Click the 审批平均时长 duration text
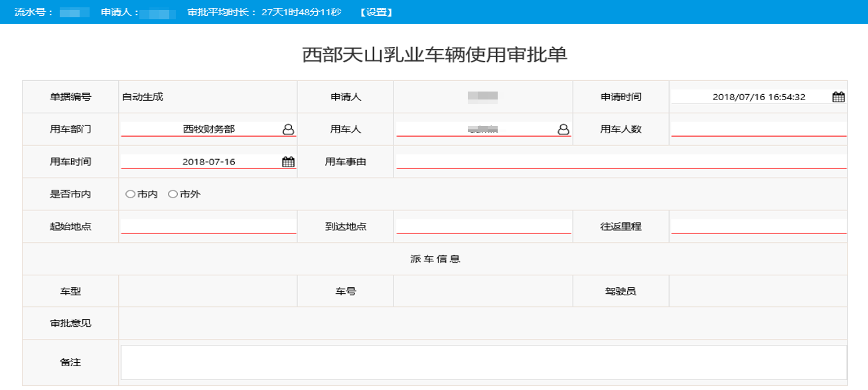This screenshot has width=868, height=390. pos(265,13)
